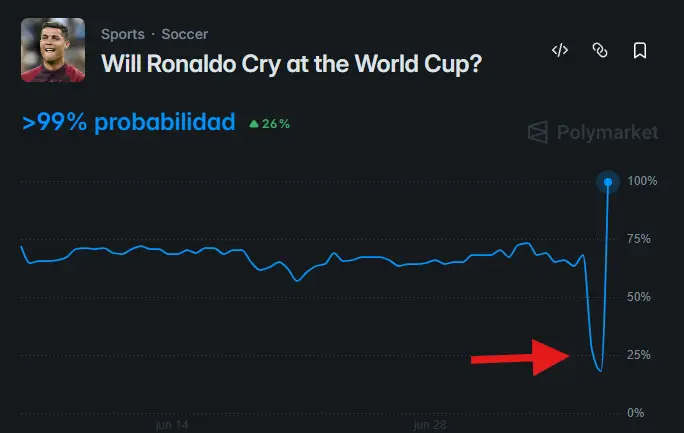Click the >99% probabilidad text
Viewport: 684px width, 433px height.
pos(129,122)
